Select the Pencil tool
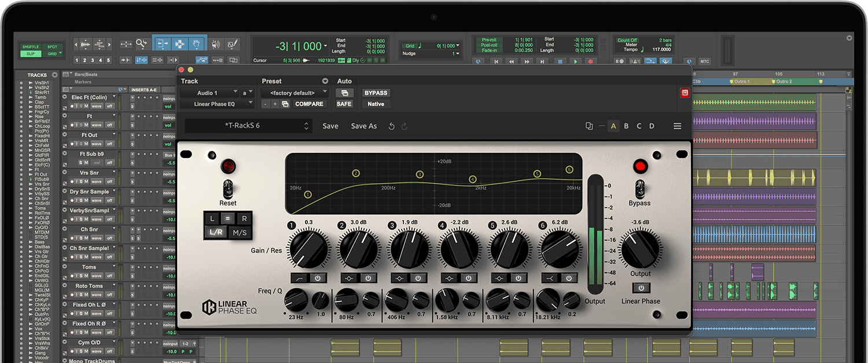 [233, 44]
